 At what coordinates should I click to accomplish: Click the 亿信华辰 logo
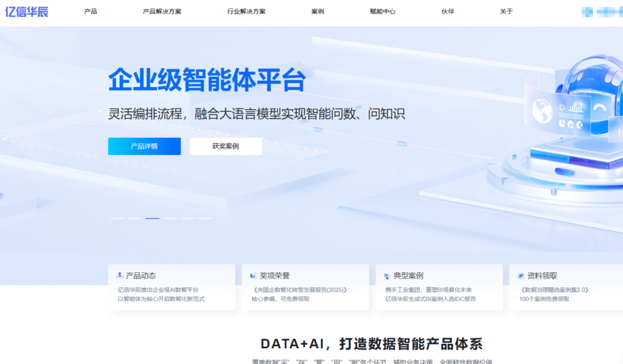click(x=29, y=12)
